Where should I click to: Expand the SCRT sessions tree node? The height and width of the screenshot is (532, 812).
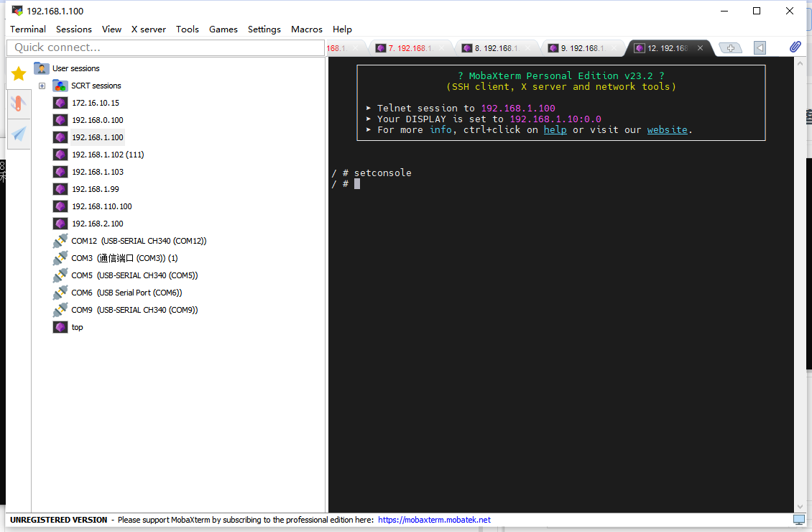coord(42,86)
